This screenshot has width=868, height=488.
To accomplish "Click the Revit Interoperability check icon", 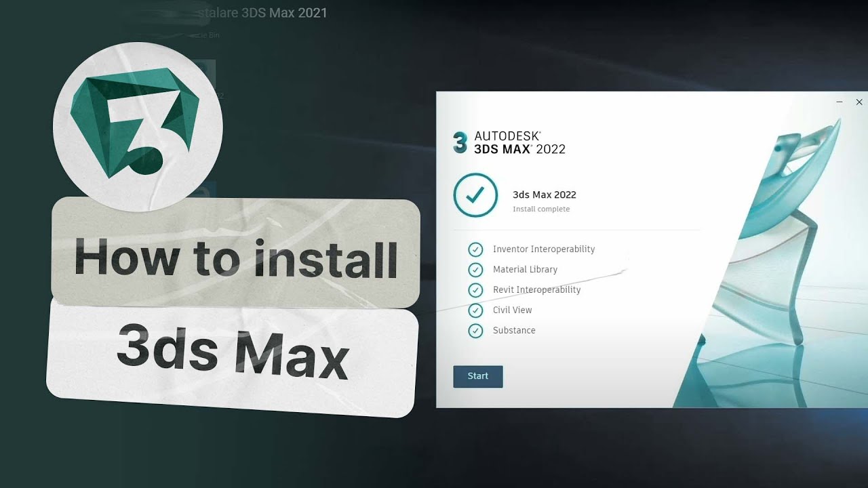I will tap(475, 290).
